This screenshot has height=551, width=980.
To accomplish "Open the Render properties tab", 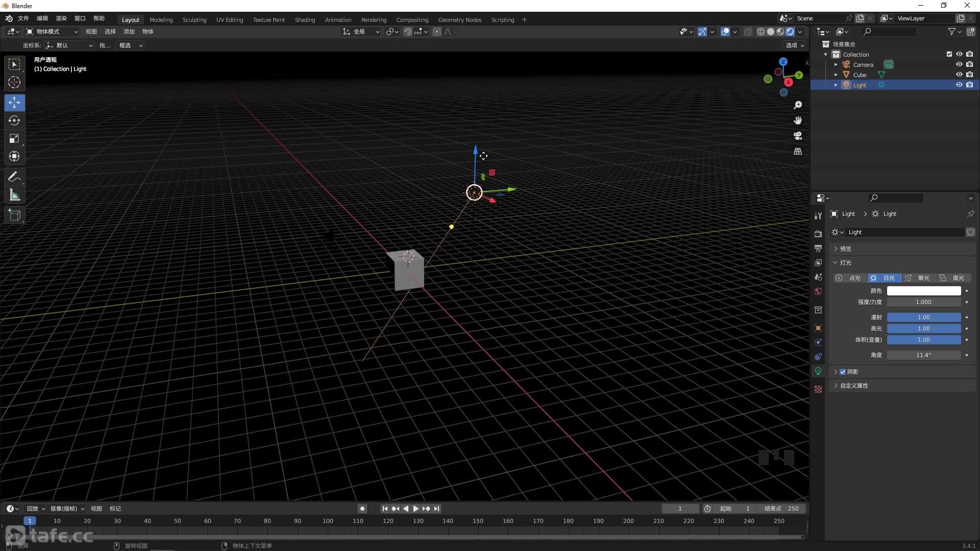I will [x=818, y=234].
